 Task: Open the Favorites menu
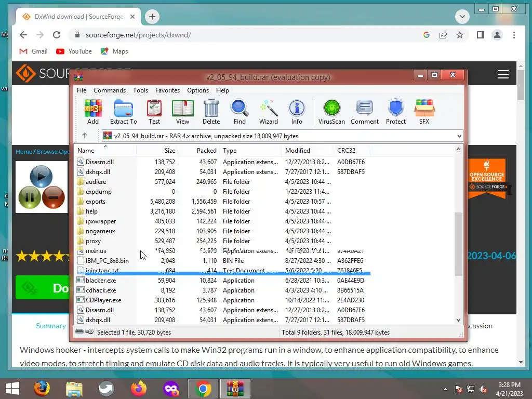tap(167, 90)
